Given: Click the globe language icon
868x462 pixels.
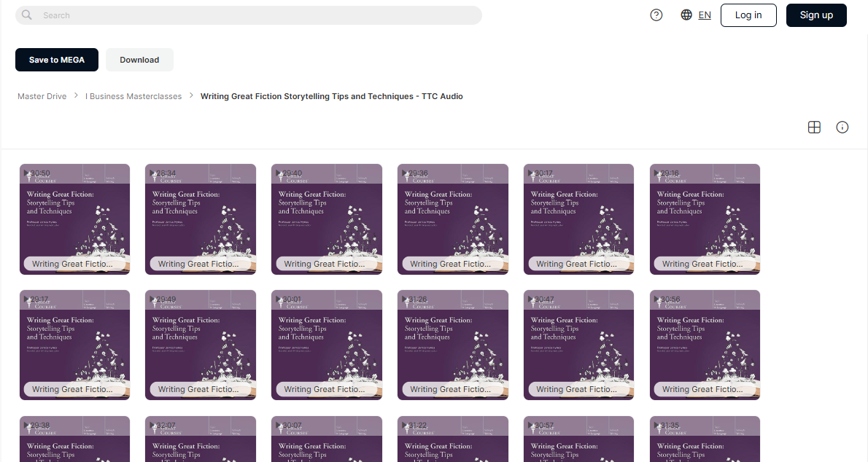Looking at the screenshot, I should 686,15.
